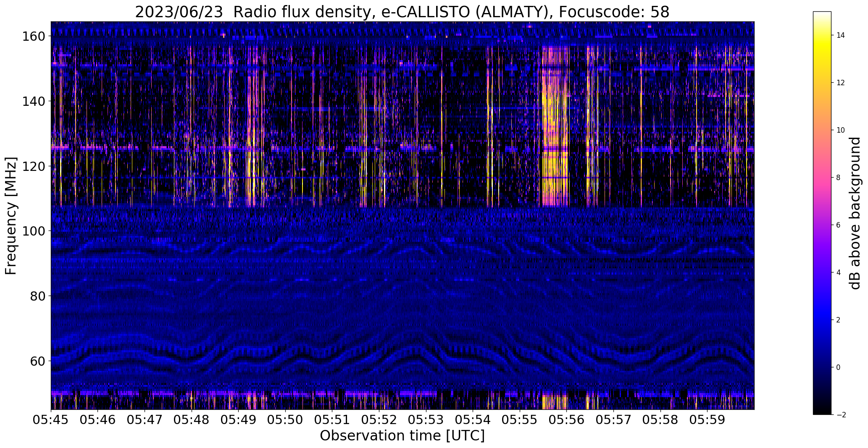The image size is (868, 448).
Task: Click the colorbar tick value 12
Action: 841,83
